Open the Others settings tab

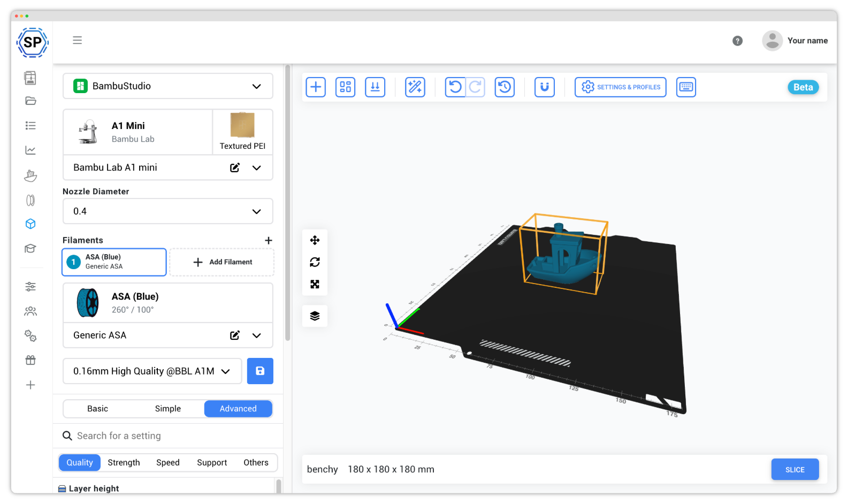[x=256, y=463]
